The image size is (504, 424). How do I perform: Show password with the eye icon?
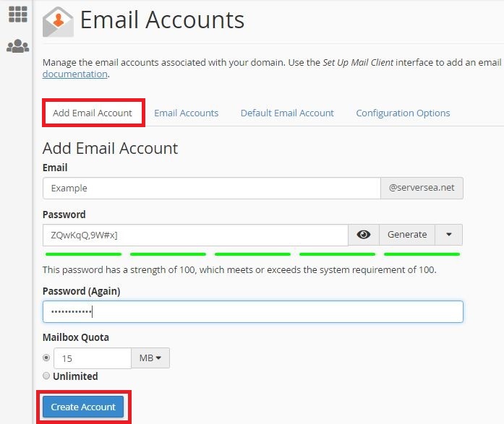(x=364, y=235)
